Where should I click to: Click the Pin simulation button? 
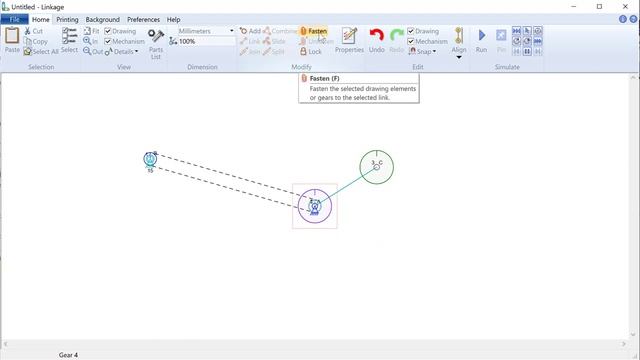point(501,40)
